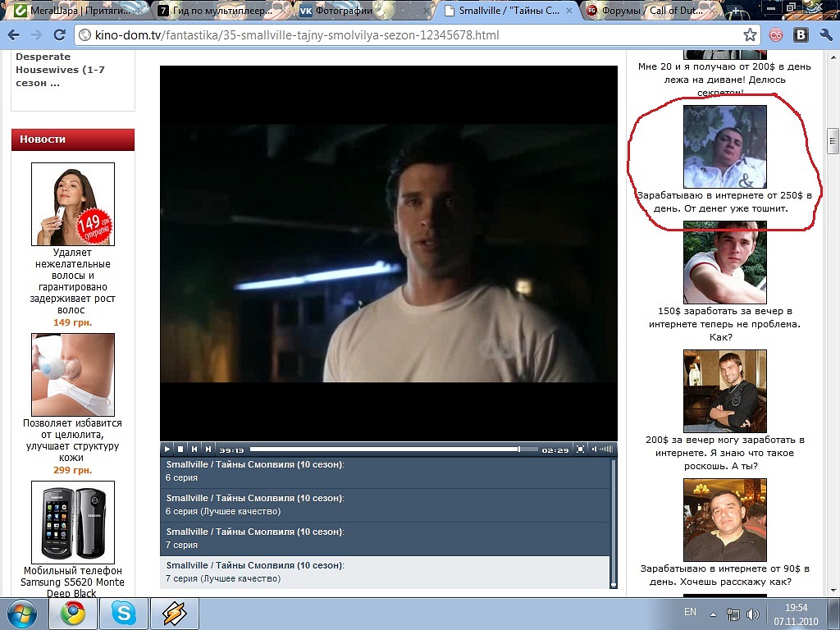Stop the video with the stop button
Image resolution: width=840 pixels, height=630 pixels.
(180, 450)
